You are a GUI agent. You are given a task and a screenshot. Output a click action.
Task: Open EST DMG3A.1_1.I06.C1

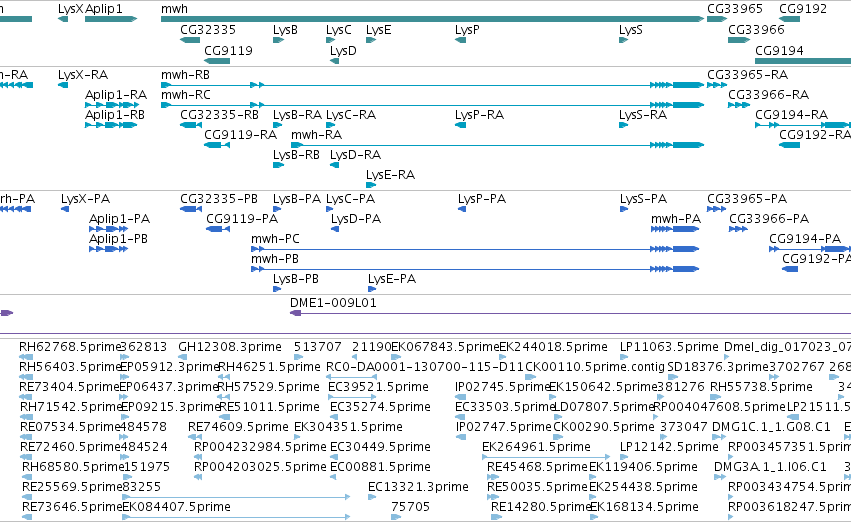720,477
